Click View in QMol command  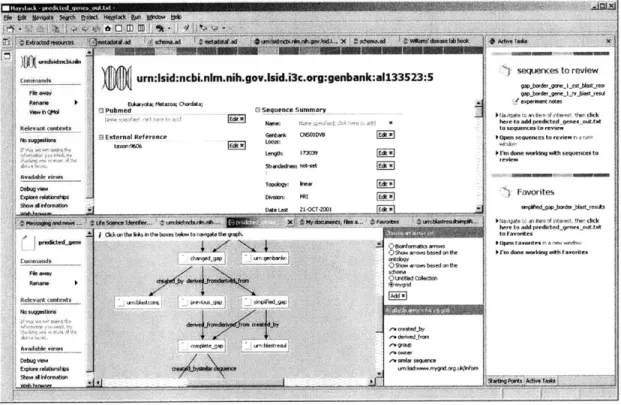(x=44, y=112)
